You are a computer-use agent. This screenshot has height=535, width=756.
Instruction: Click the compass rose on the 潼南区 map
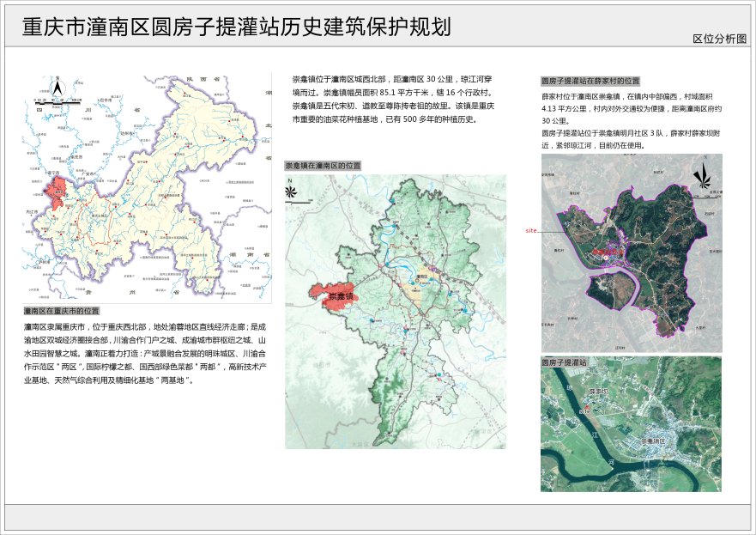290,191
